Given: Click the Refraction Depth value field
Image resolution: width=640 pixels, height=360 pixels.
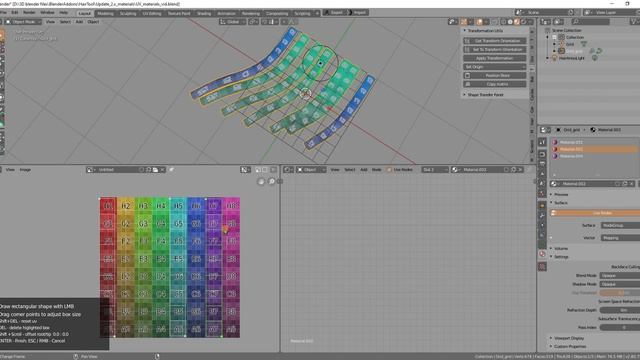Looking at the screenshot, I should (620, 310).
